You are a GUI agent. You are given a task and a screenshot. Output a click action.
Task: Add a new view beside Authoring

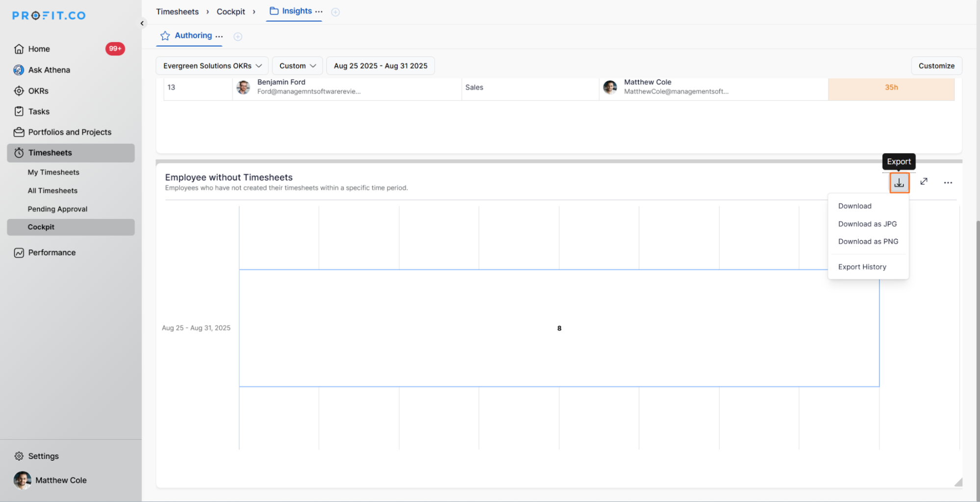tap(238, 37)
